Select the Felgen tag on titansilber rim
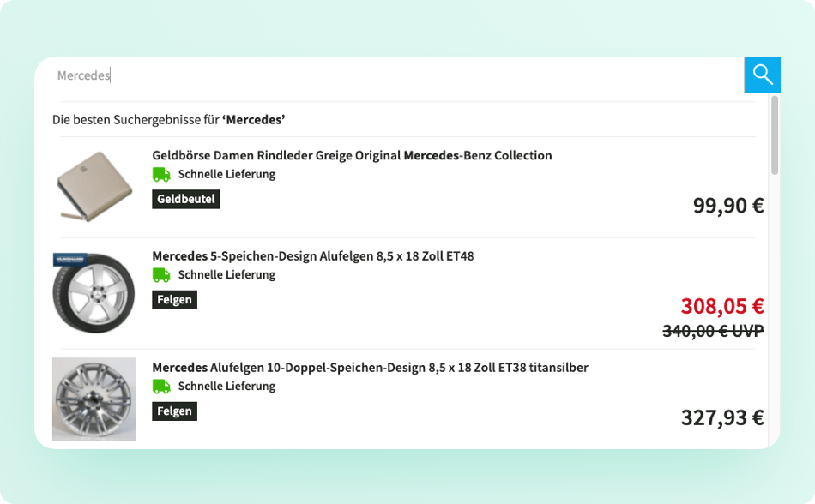 coord(175,411)
